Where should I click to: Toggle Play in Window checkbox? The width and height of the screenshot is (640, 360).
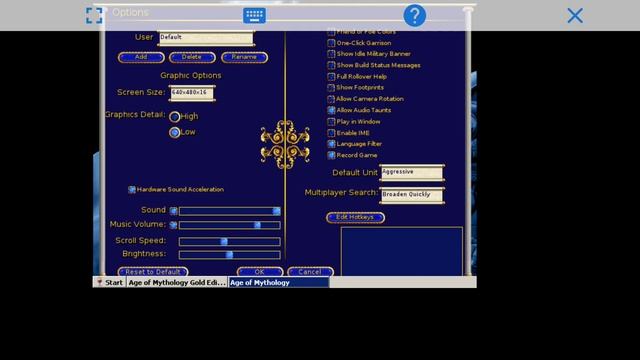[x=331, y=122]
